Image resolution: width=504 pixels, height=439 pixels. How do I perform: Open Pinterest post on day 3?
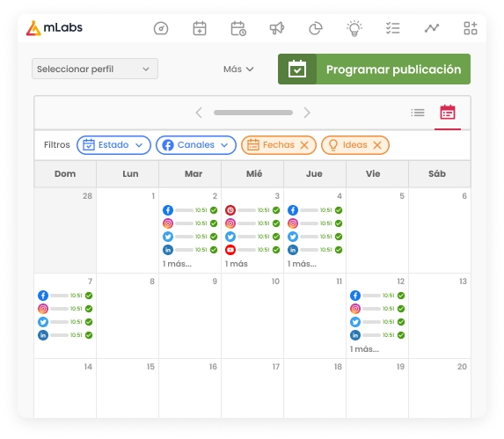(x=252, y=210)
